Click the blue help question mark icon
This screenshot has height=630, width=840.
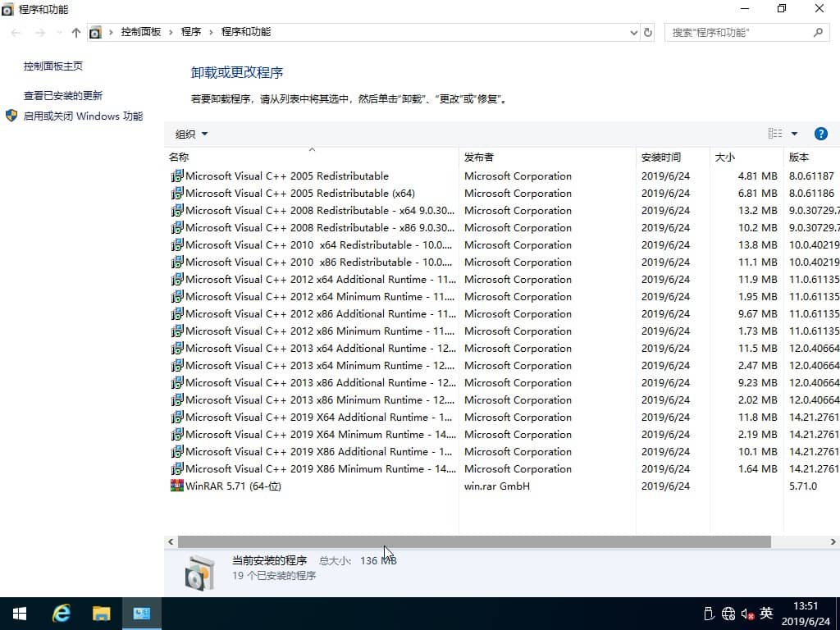pos(821,133)
